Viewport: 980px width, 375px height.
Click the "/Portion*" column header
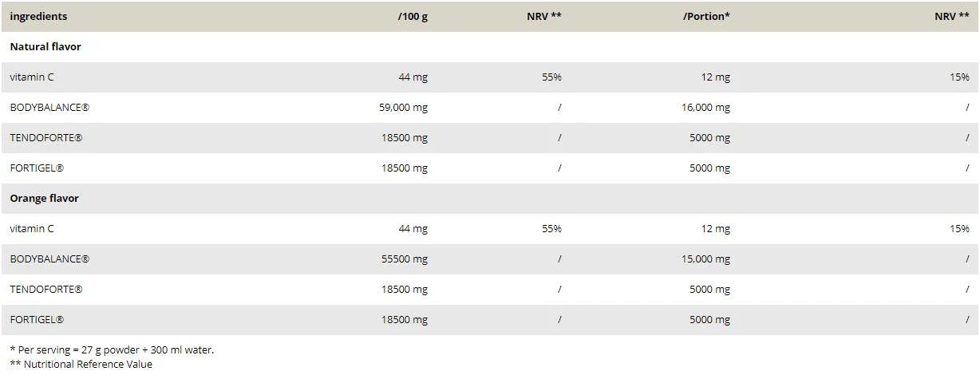pos(706,16)
